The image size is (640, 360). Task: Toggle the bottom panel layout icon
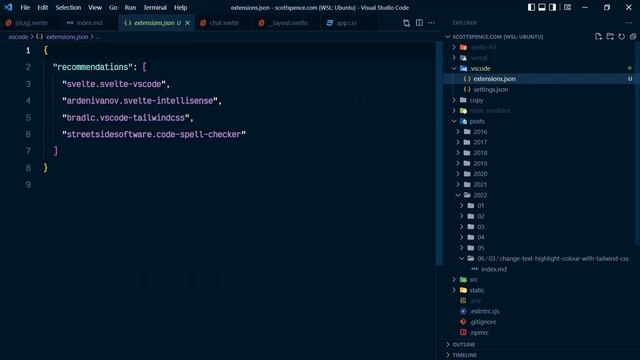coord(542,7)
